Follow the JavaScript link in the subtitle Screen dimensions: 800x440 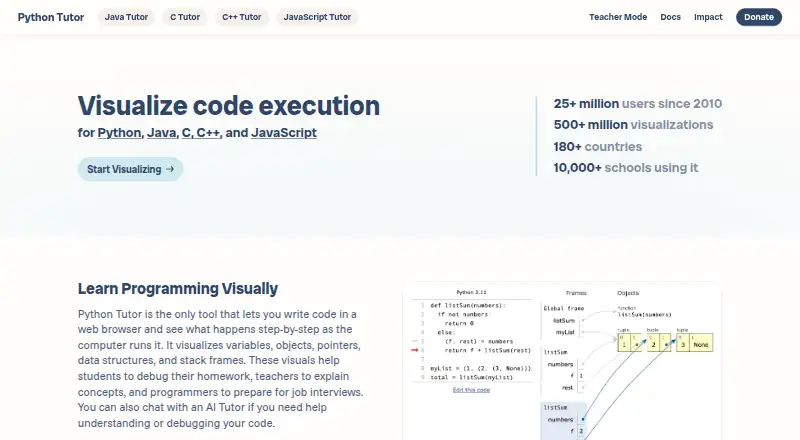[284, 133]
